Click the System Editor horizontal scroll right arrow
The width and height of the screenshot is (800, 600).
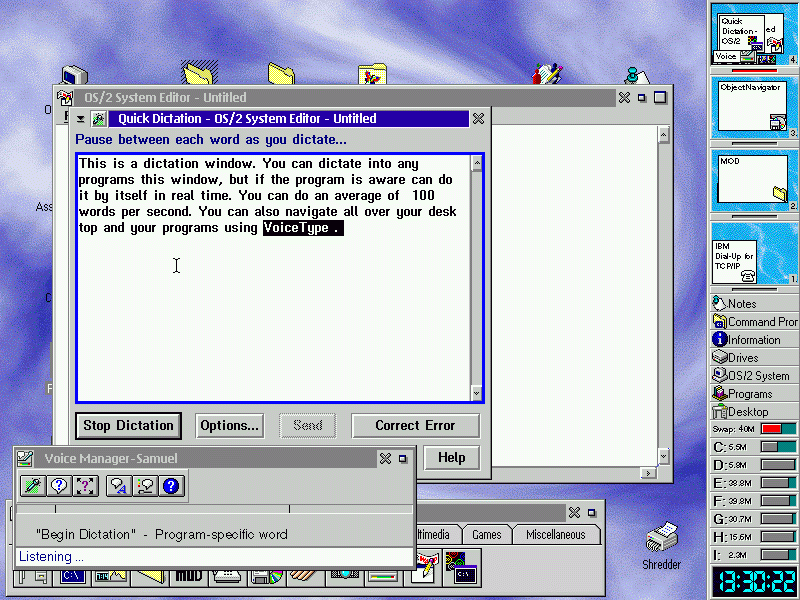pos(648,473)
